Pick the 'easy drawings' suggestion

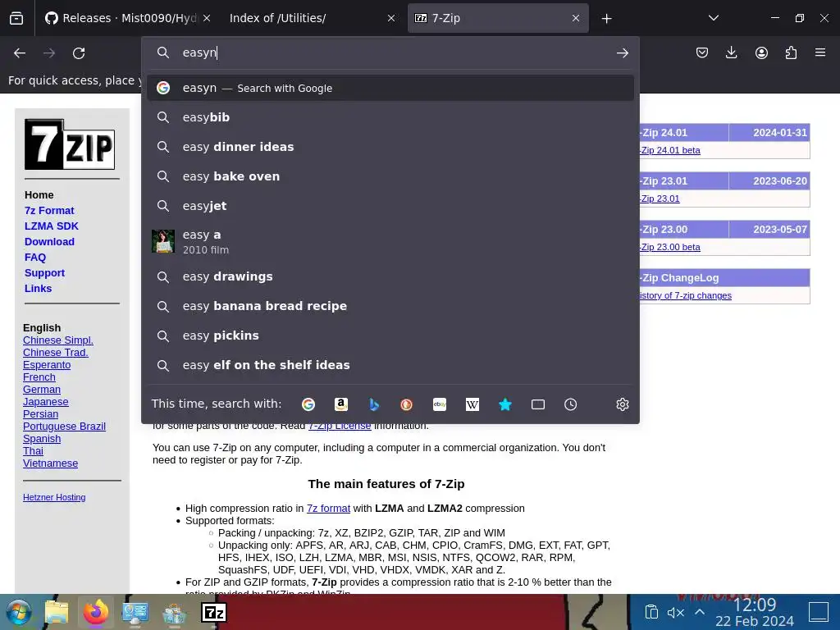[390, 276]
